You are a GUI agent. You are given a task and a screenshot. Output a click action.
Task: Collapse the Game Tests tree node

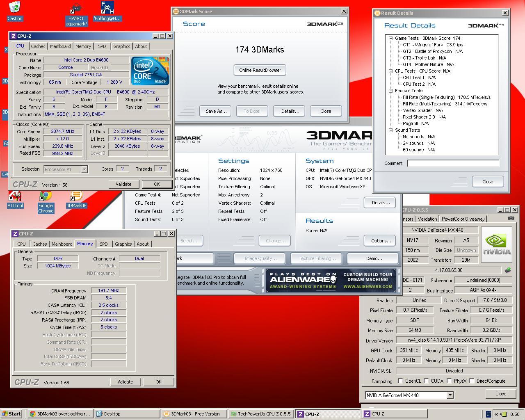click(x=391, y=38)
